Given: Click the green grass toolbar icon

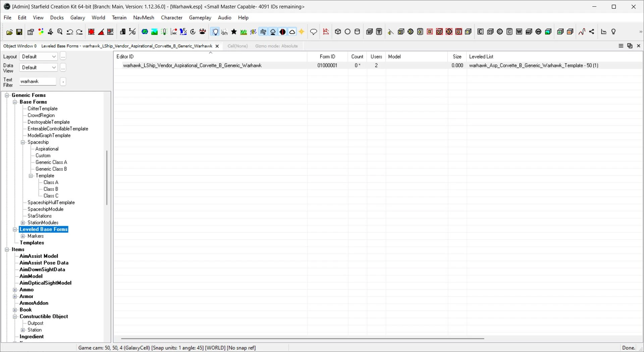Looking at the screenshot, I should [244, 32].
